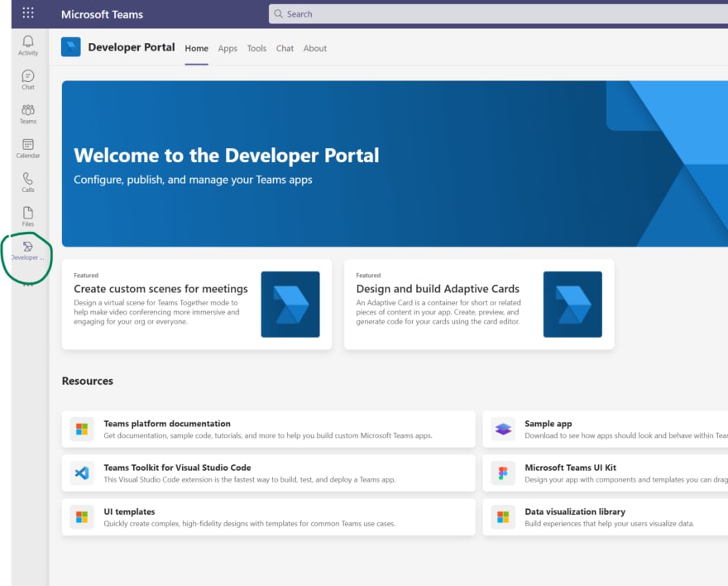Open Chat in the left sidebar
Screen dimensions: 728x586
pyautogui.click(x=28, y=79)
